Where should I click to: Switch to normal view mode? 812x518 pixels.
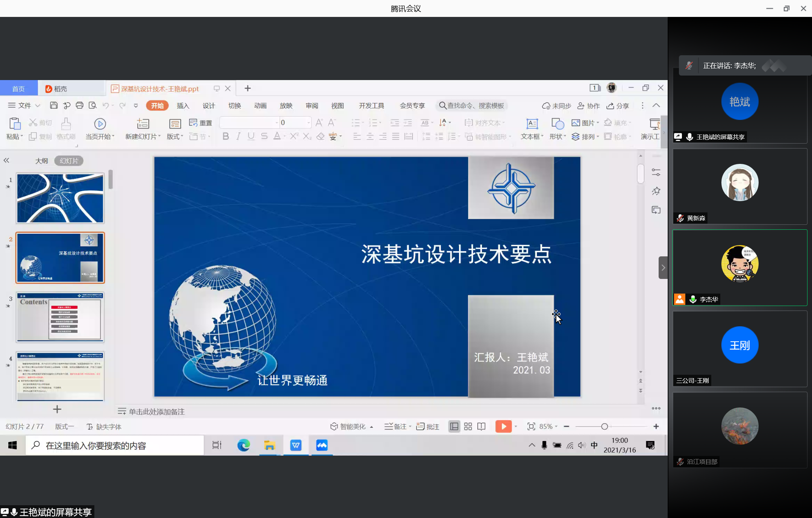454,426
